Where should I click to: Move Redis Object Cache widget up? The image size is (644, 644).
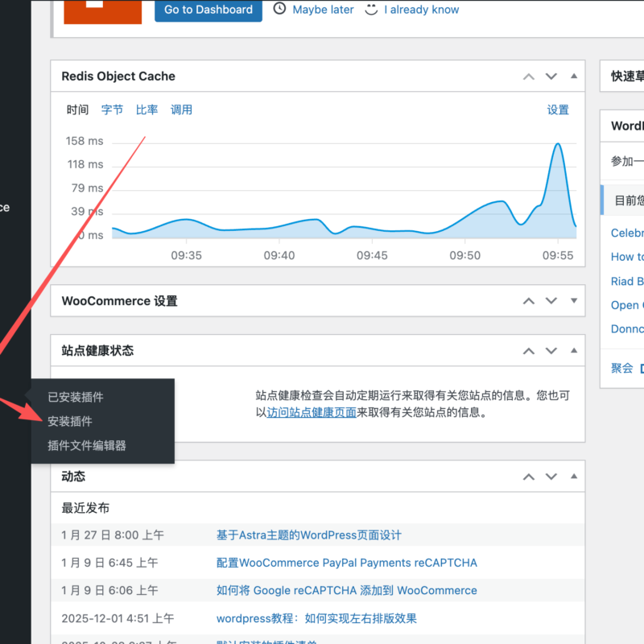point(528,76)
